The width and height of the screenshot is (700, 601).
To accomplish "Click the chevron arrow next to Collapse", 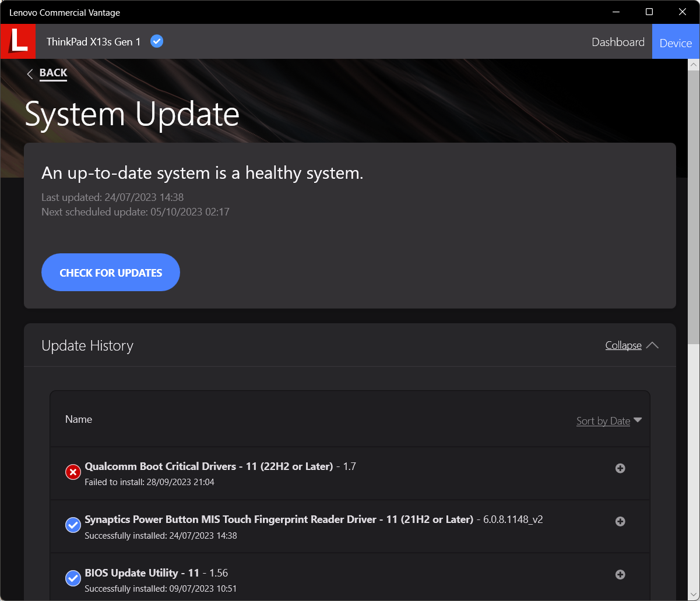I will [x=653, y=345].
